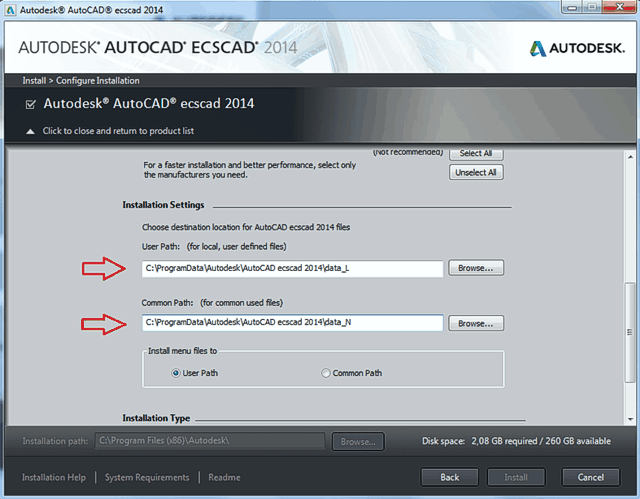Viewport: 640px width, 499px height.
Task: Click the 'Install > Configure Installation' breadcrumb
Action: 81,81
